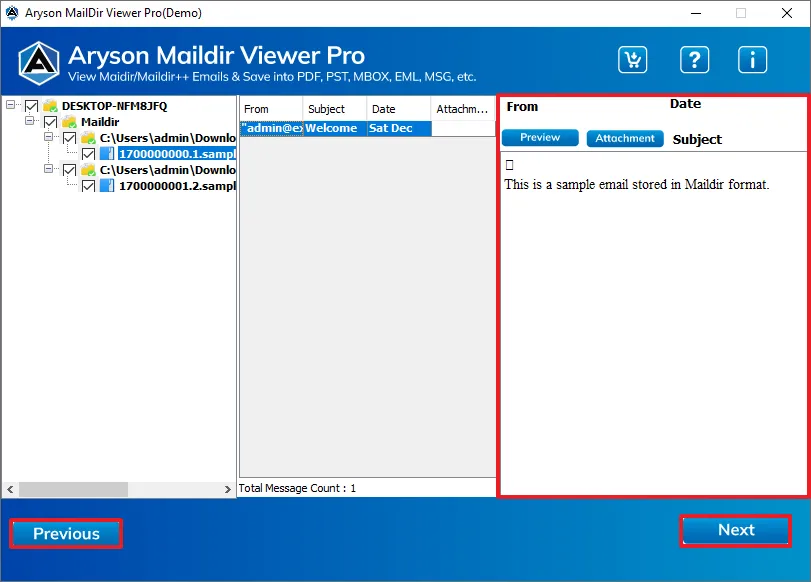The height and width of the screenshot is (582, 811).
Task: Click the app icon in title bar
Action: point(11,13)
